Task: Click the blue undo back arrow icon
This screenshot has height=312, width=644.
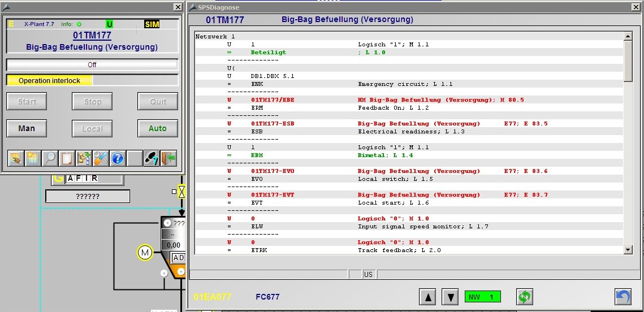Action: (x=623, y=297)
